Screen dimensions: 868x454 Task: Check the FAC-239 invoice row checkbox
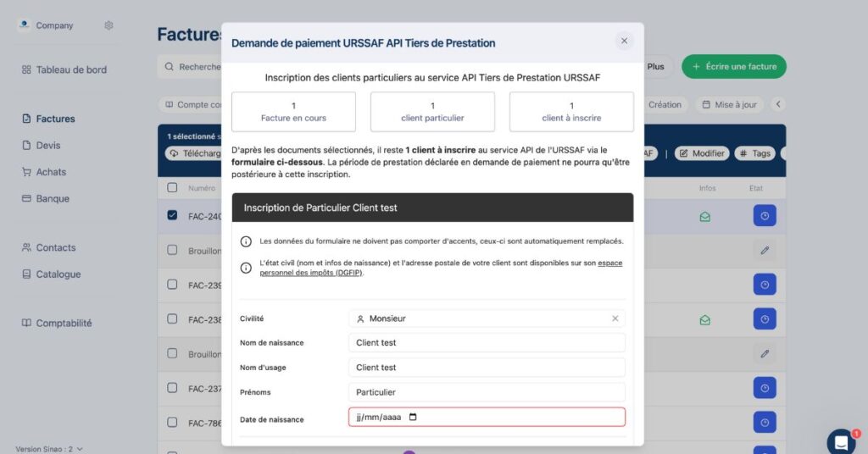coord(173,285)
